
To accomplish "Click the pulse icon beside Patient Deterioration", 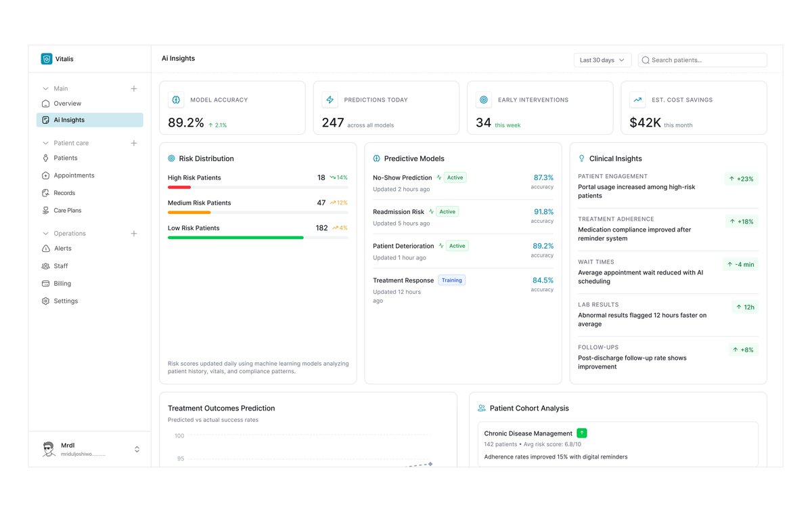I will pyautogui.click(x=441, y=246).
